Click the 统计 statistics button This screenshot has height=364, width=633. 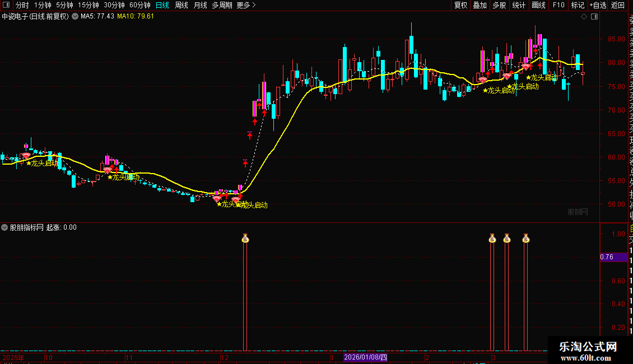click(519, 5)
